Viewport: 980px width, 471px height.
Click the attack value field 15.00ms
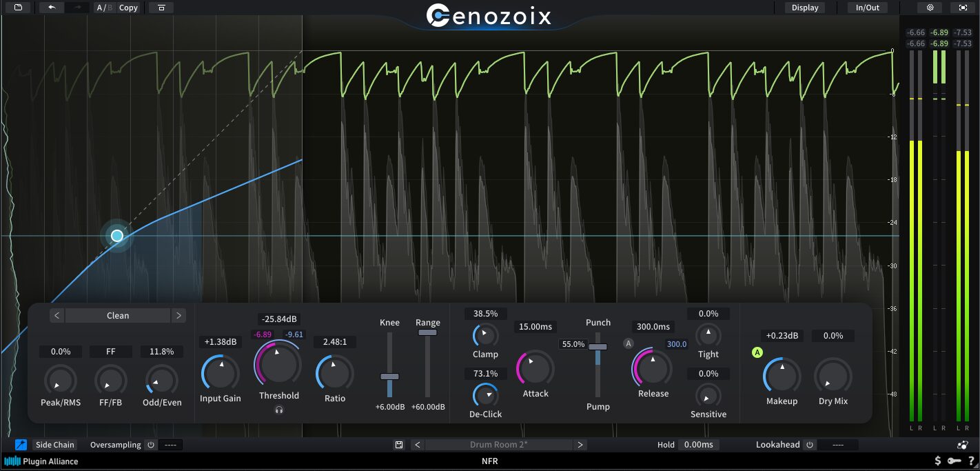tap(535, 327)
